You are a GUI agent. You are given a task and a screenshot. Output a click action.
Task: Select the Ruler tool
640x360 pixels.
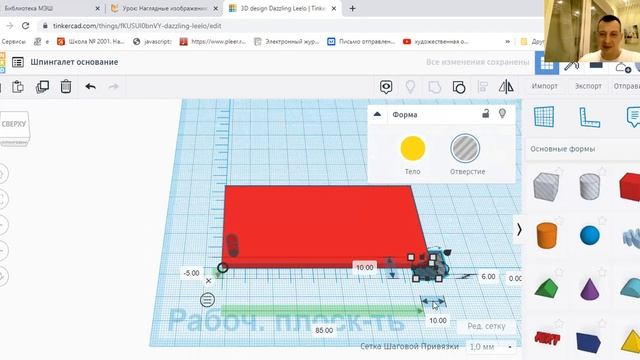tap(589, 117)
